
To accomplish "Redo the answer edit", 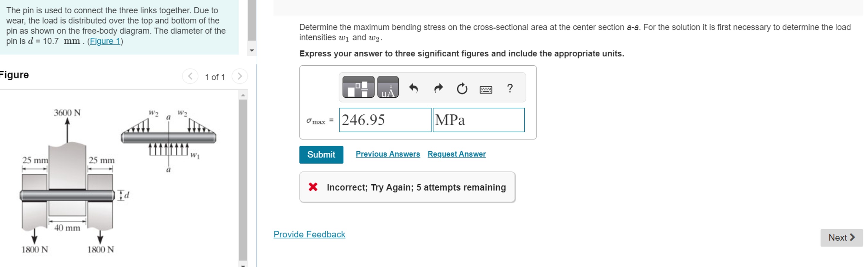I will 438,88.
